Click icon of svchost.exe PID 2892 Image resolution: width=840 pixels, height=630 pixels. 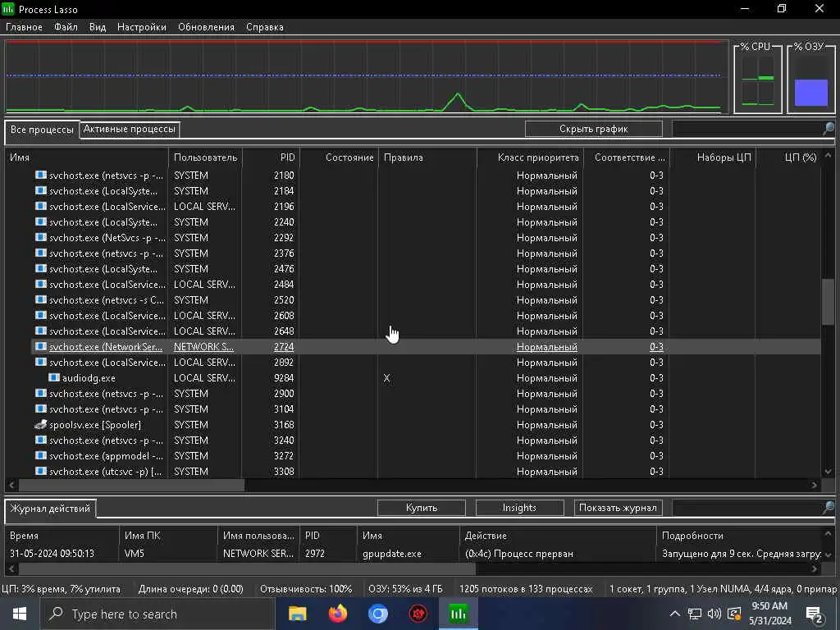coord(41,362)
